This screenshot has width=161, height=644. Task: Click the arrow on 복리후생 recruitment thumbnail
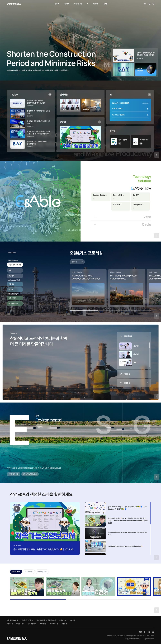98,109
